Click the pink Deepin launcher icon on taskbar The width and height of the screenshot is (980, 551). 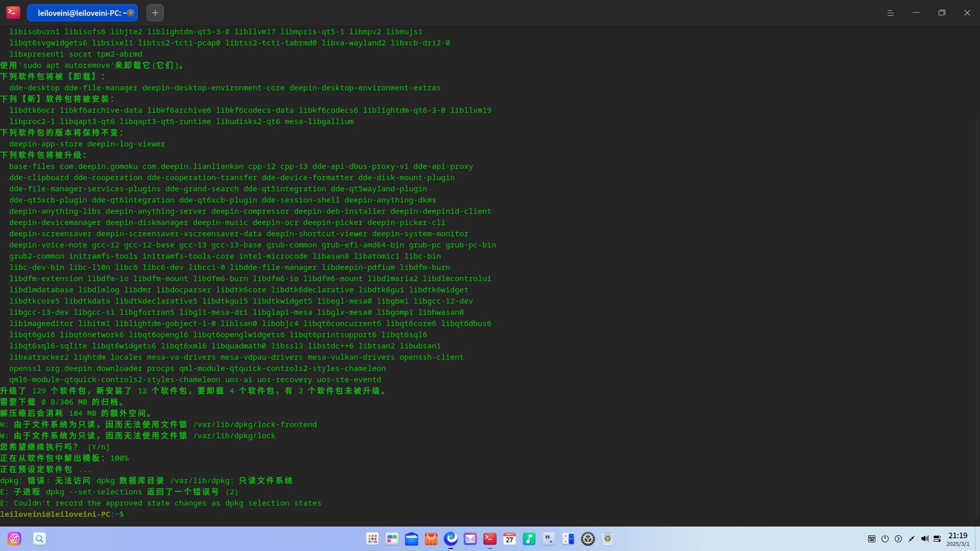[14, 539]
